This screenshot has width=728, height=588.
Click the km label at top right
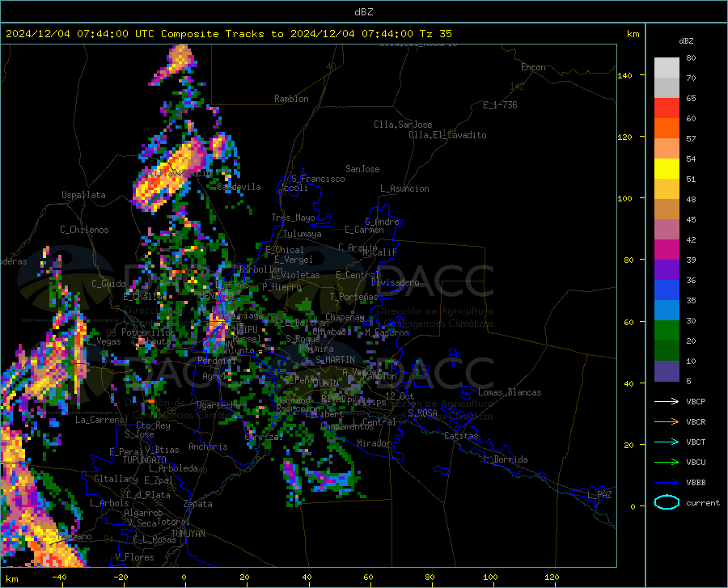(633, 34)
